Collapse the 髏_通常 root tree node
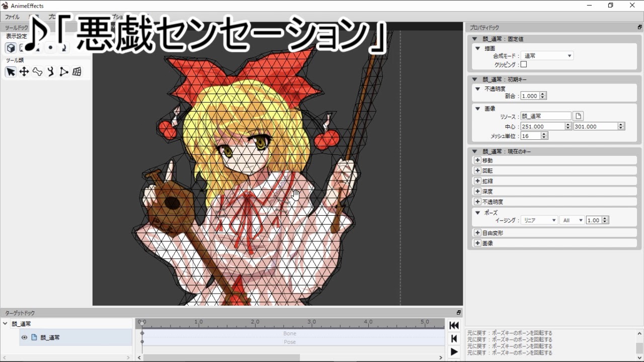 [5, 324]
